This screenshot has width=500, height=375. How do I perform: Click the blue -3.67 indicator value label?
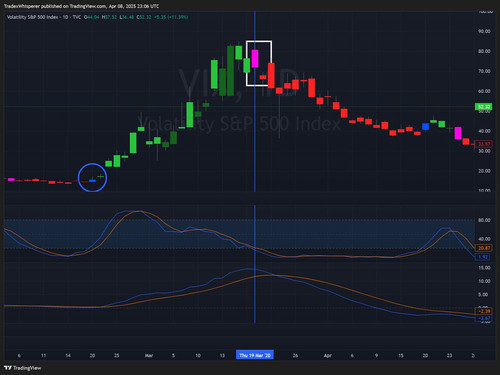point(484,318)
